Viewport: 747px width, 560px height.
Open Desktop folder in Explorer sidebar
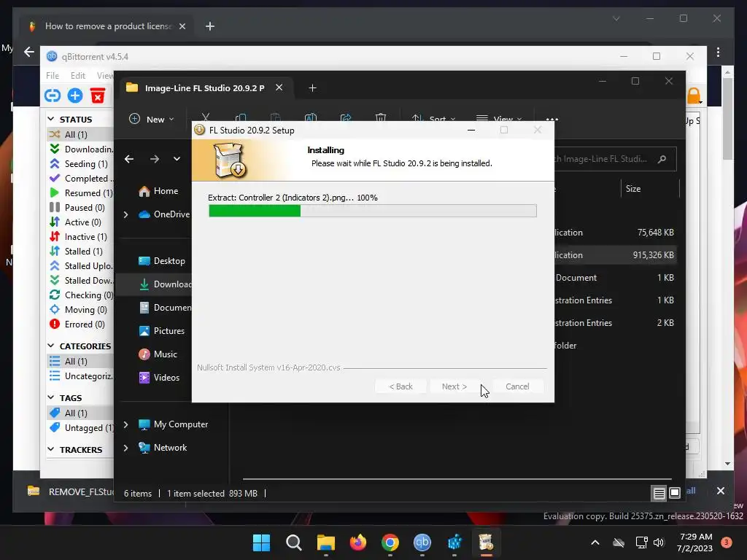[161, 261]
